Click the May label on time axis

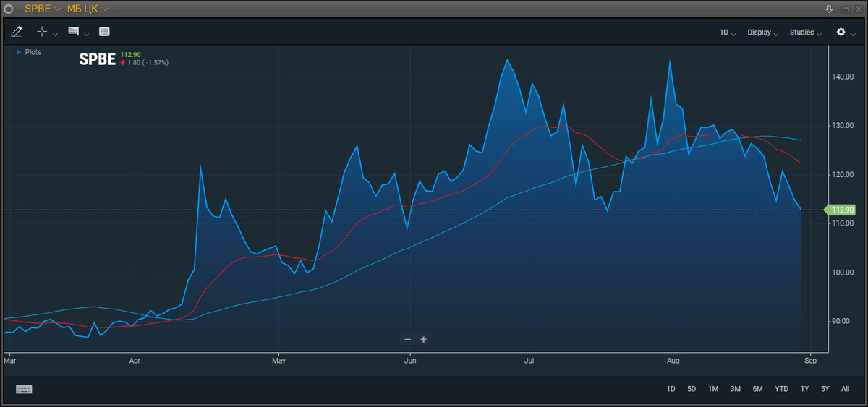click(278, 359)
